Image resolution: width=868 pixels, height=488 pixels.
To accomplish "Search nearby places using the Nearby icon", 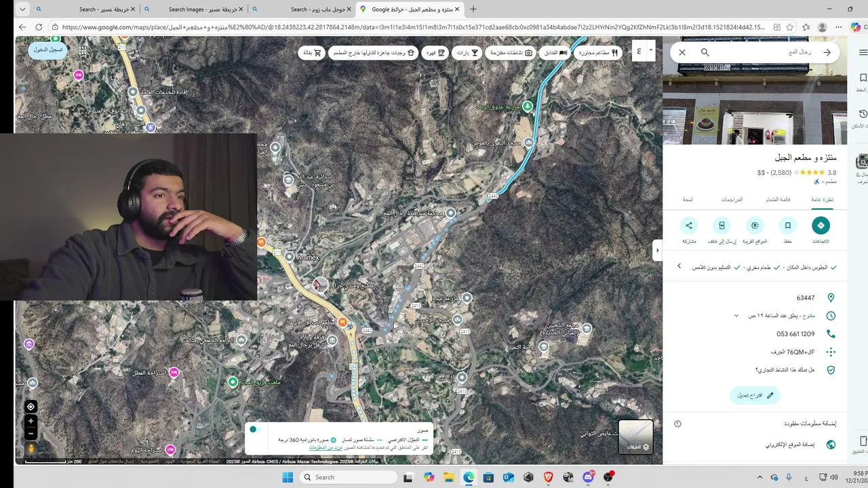I will [755, 226].
